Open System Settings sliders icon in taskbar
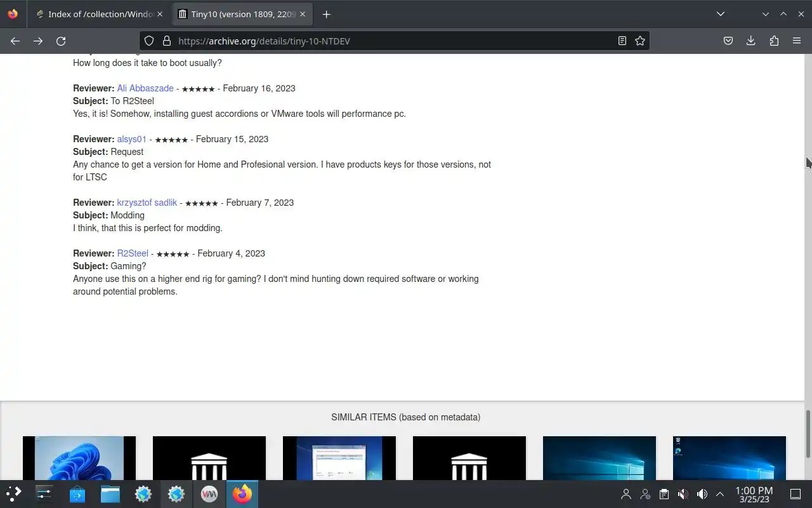The height and width of the screenshot is (508, 812). click(x=44, y=494)
